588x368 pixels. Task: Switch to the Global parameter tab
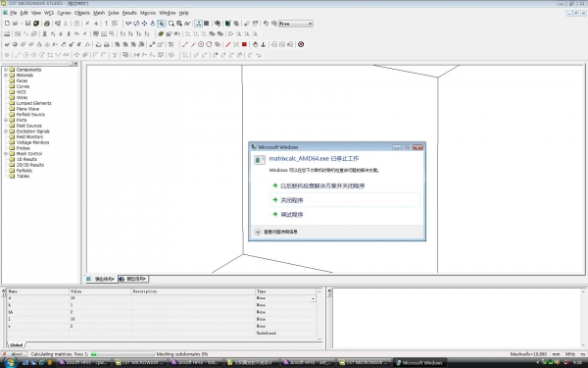pos(16,344)
